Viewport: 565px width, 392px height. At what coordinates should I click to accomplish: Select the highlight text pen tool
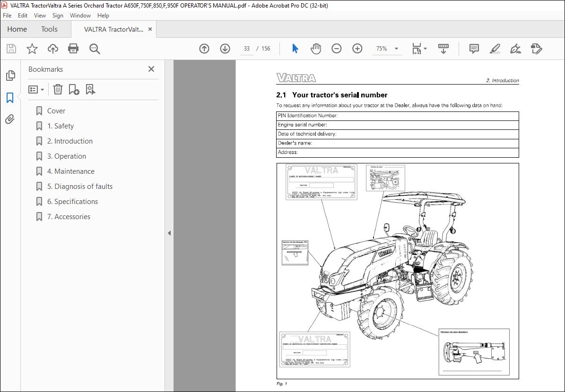coord(495,49)
